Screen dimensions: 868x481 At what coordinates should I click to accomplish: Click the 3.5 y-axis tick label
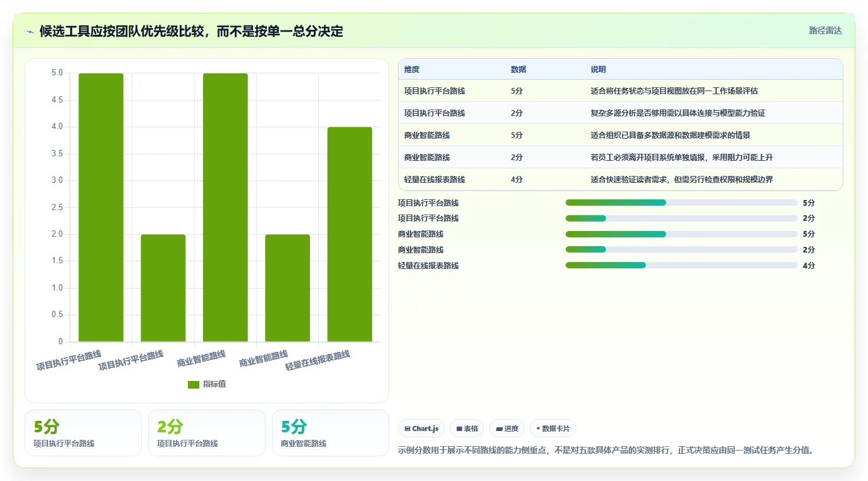tap(57, 154)
